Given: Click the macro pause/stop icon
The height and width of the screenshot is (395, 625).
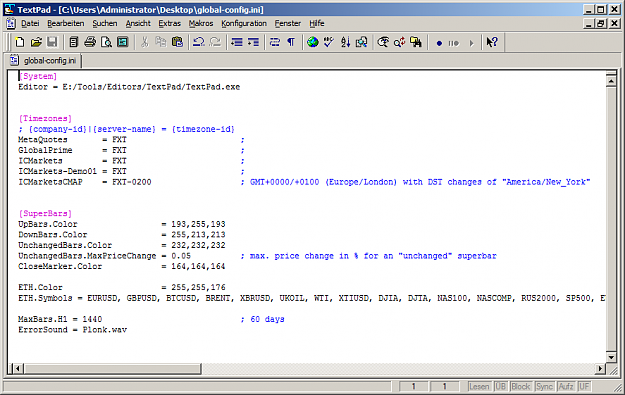Looking at the screenshot, I should (454, 43).
